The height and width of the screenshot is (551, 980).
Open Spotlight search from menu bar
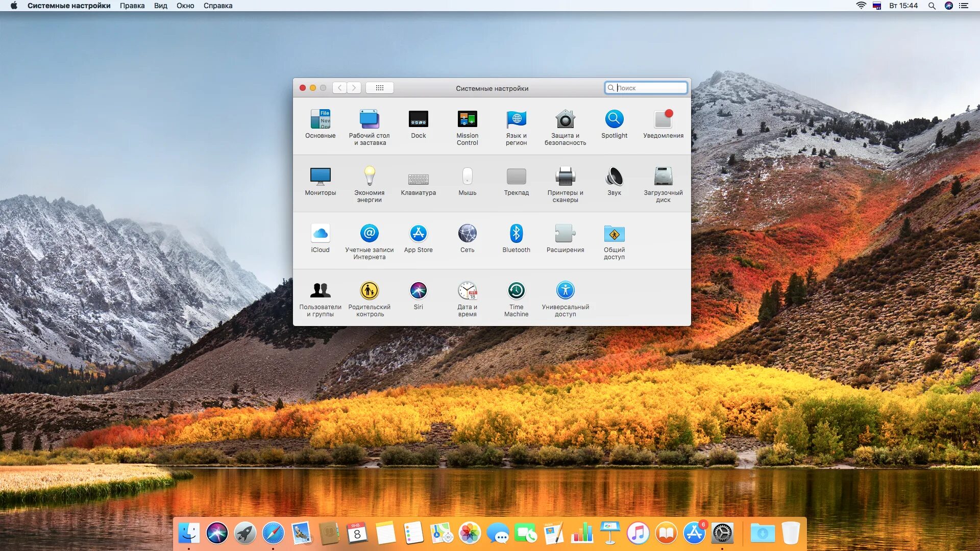pos(932,6)
